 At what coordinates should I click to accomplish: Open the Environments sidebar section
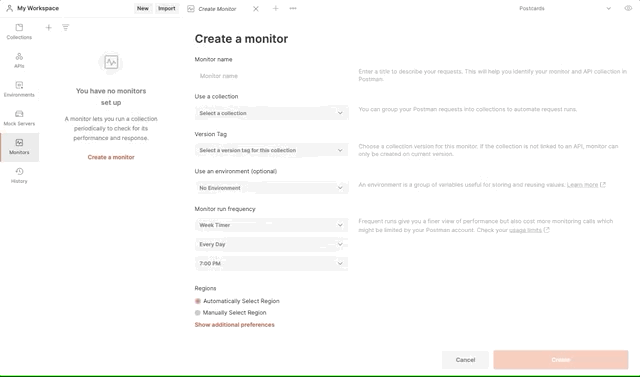pyautogui.click(x=19, y=89)
